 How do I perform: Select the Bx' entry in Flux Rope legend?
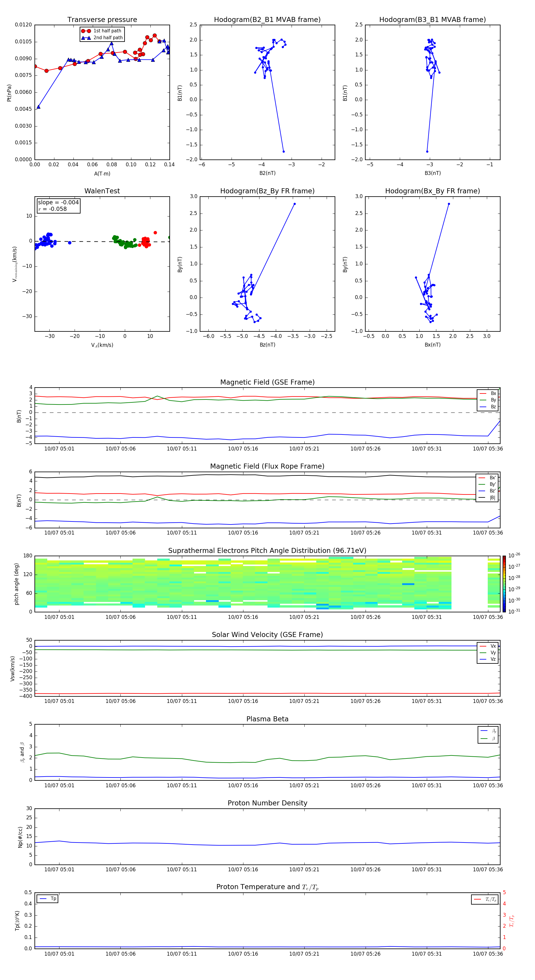click(487, 478)
